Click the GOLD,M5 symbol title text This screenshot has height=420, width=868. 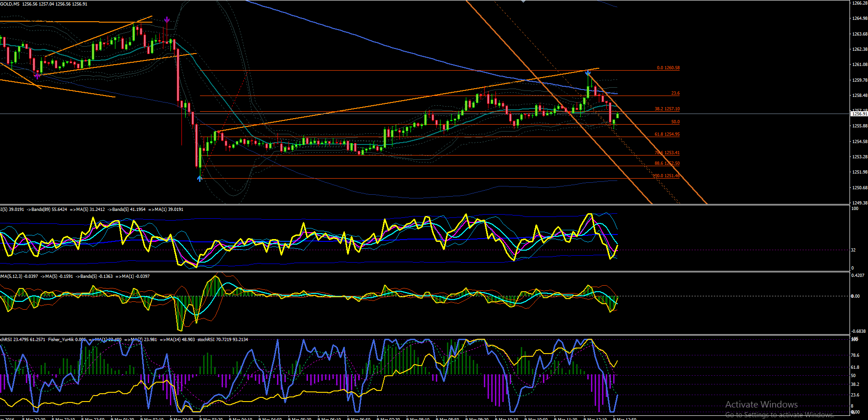pos(10,4)
